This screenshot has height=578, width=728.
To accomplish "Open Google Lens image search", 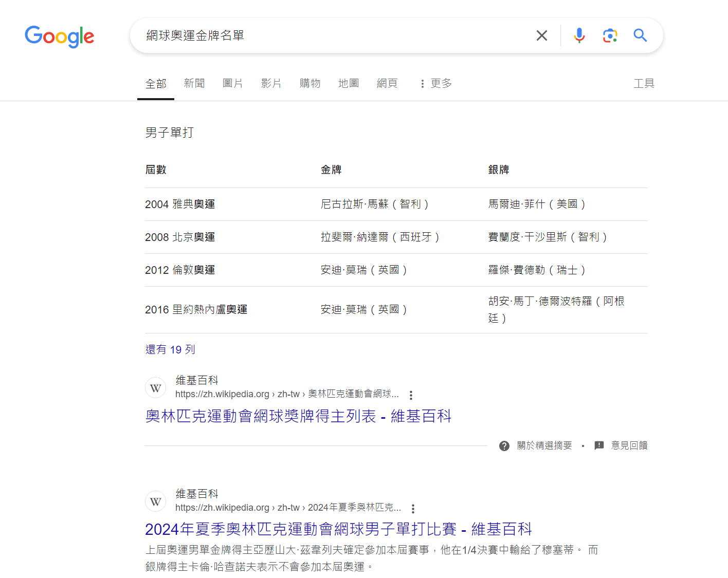I will [610, 35].
